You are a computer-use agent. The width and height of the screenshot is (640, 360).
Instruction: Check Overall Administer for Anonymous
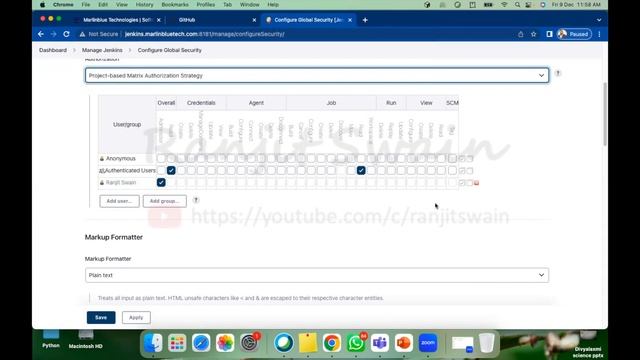(161, 158)
